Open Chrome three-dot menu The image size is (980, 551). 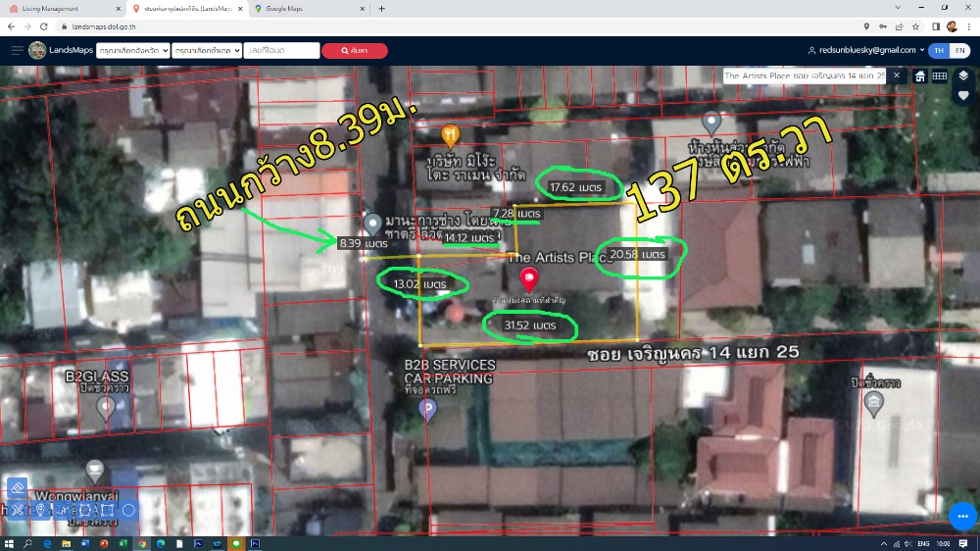click(x=969, y=26)
